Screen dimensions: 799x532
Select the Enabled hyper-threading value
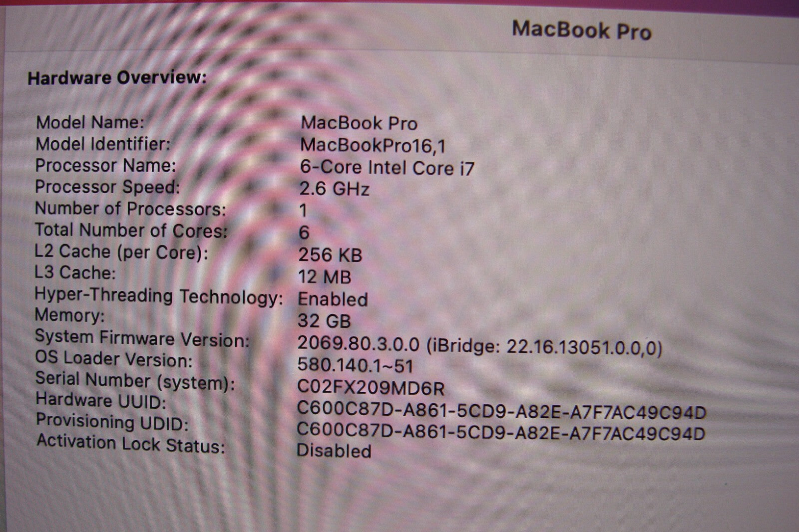click(333, 299)
